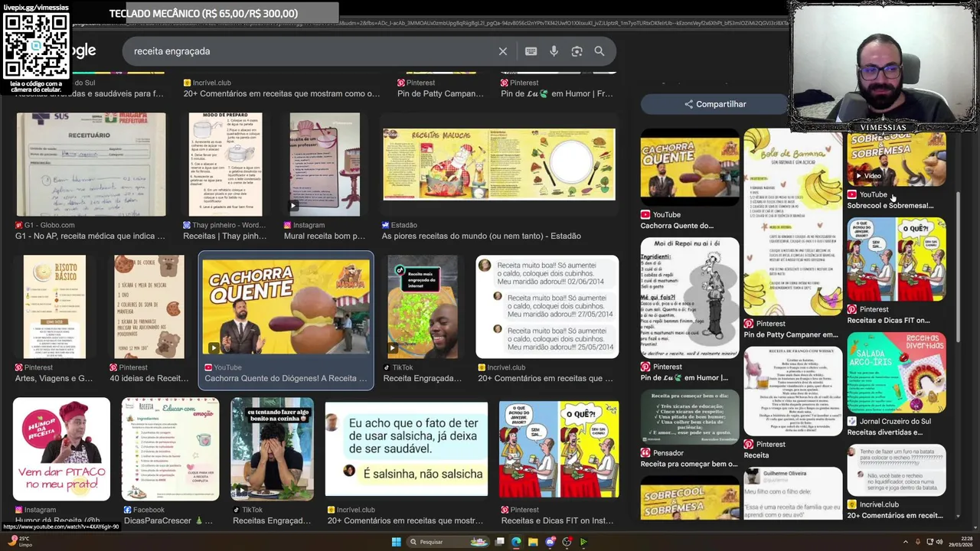Open the Instagram 'Mural receita bom professor' thumbnail
Image resolution: width=980 pixels, height=551 pixels.
(x=325, y=165)
